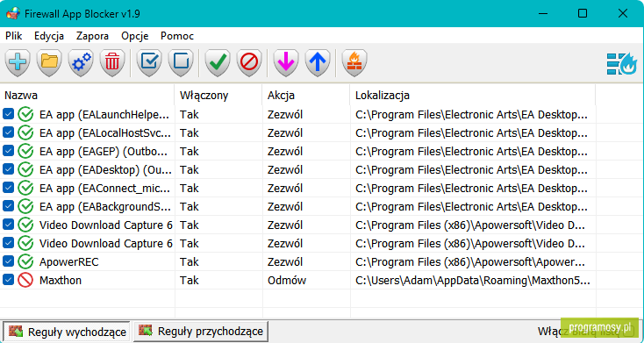This screenshot has width=644, height=343.
Task: Toggle checkbox for EA app (EABackgroundS...
Action: [8, 206]
